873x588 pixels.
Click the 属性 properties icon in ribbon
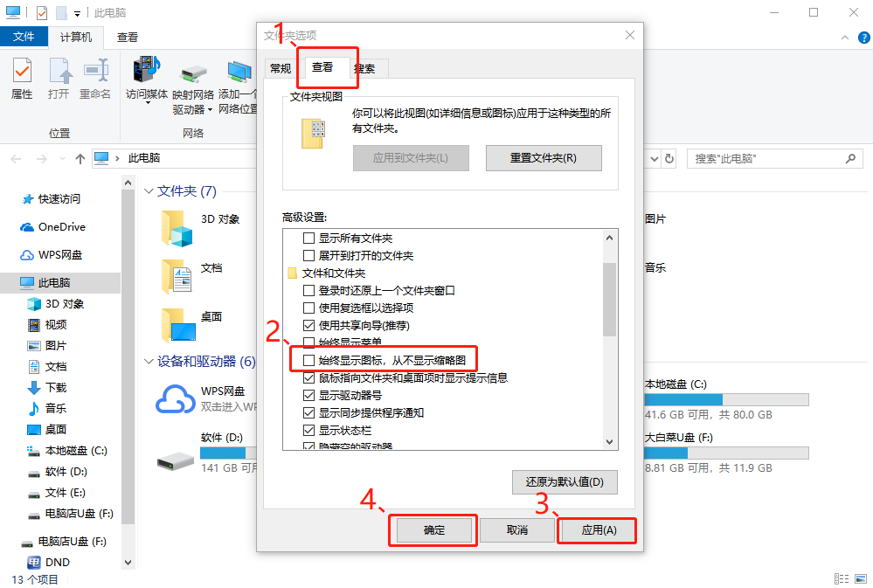click(x=22, y=72)
